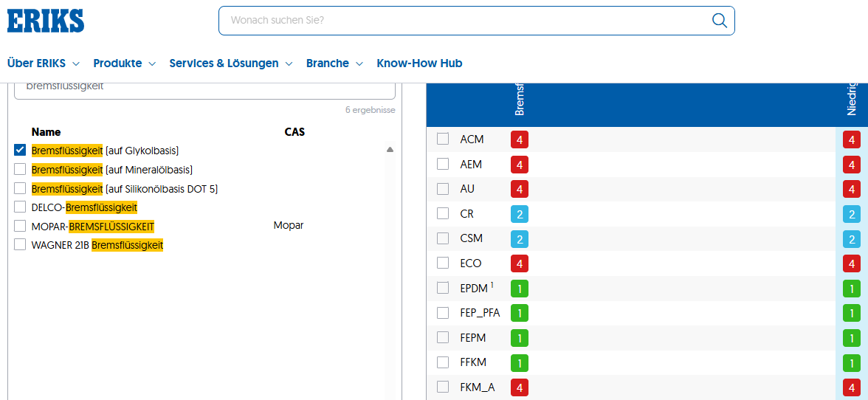Click the red rating 4 badge for ACM
Viewport: 868px width, 400px height.
pyautogui.click(x=520, y=139)
